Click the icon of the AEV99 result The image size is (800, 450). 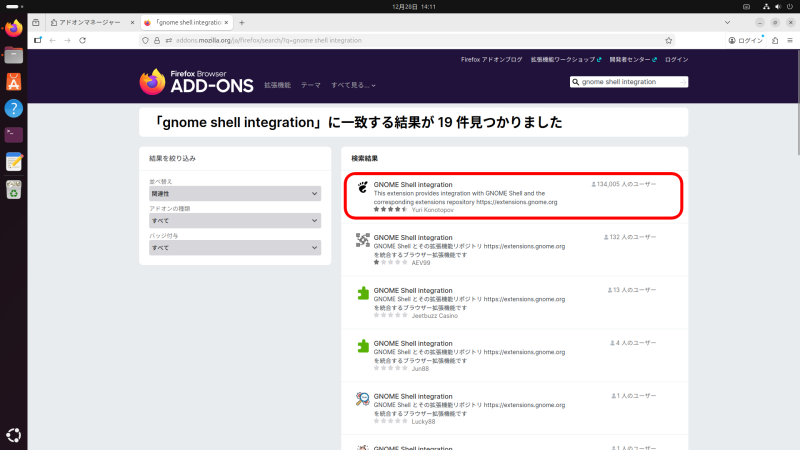pyautogui.click(x=363, y=240)
